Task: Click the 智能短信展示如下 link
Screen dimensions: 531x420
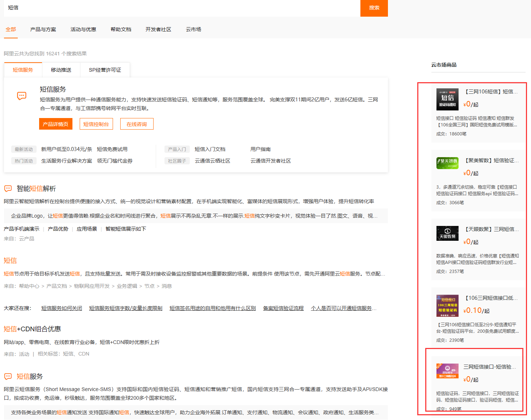Action: pos(126,229)
